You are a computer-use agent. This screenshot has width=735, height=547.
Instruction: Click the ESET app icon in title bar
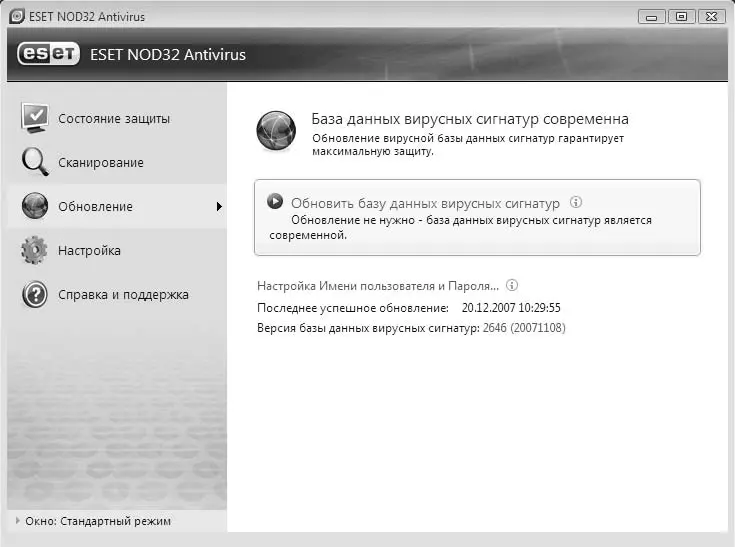17,16
